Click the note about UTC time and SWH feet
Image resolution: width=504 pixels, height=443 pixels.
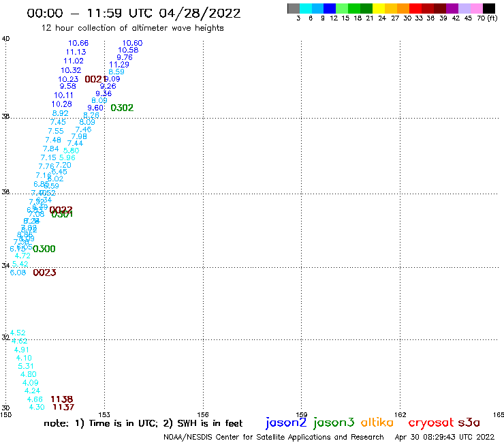(143, 423)
